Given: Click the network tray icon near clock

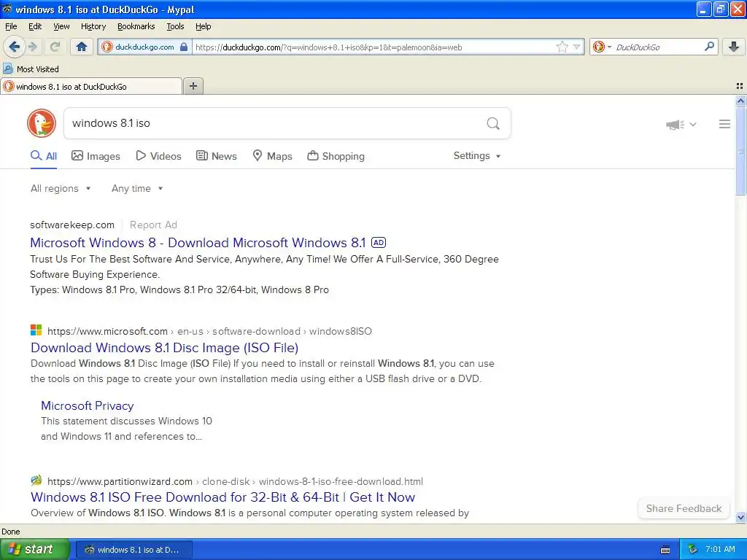Looking at the screenshot, I should click(x=693, y=549).
